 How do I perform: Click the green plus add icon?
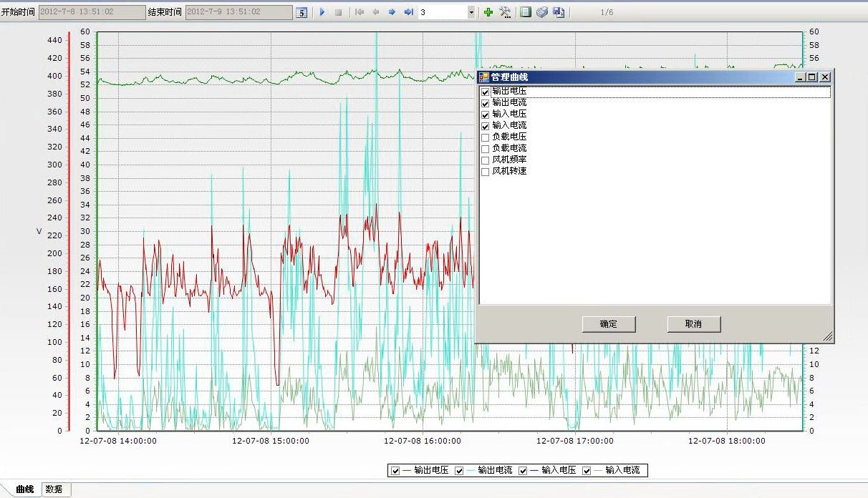pyautogui.click(x=488, y=12)
